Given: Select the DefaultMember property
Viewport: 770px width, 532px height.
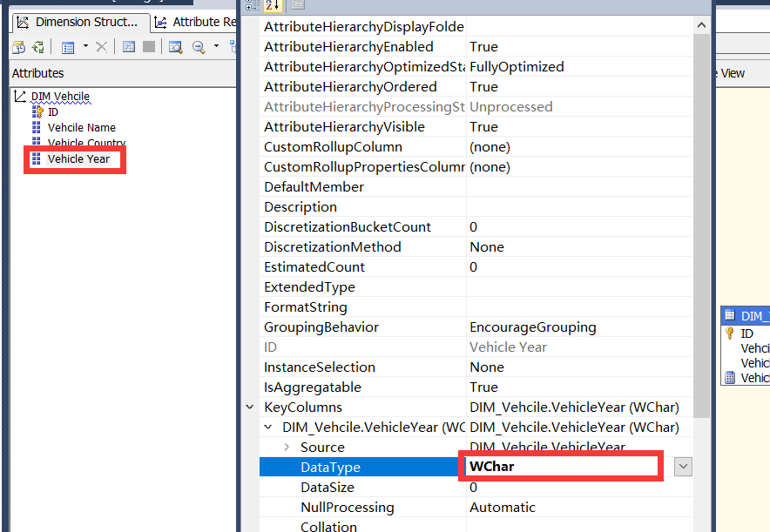Looking at the screenshot, I should pos(314,187).
